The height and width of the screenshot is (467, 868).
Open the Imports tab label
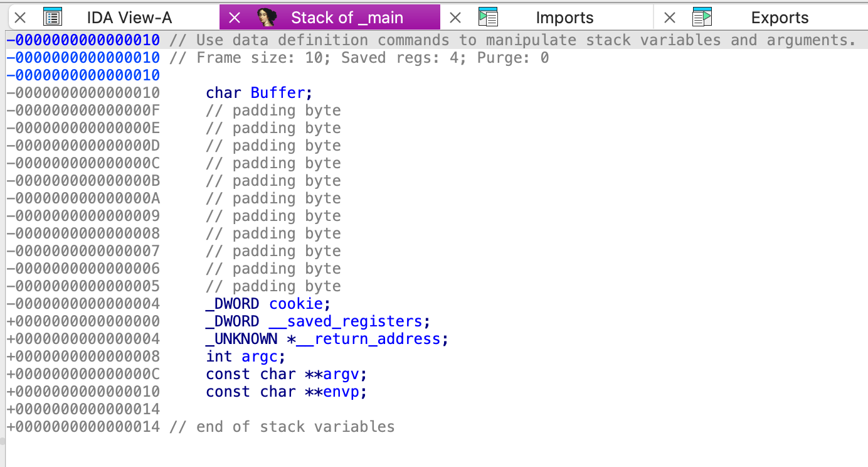pos(564,18)
